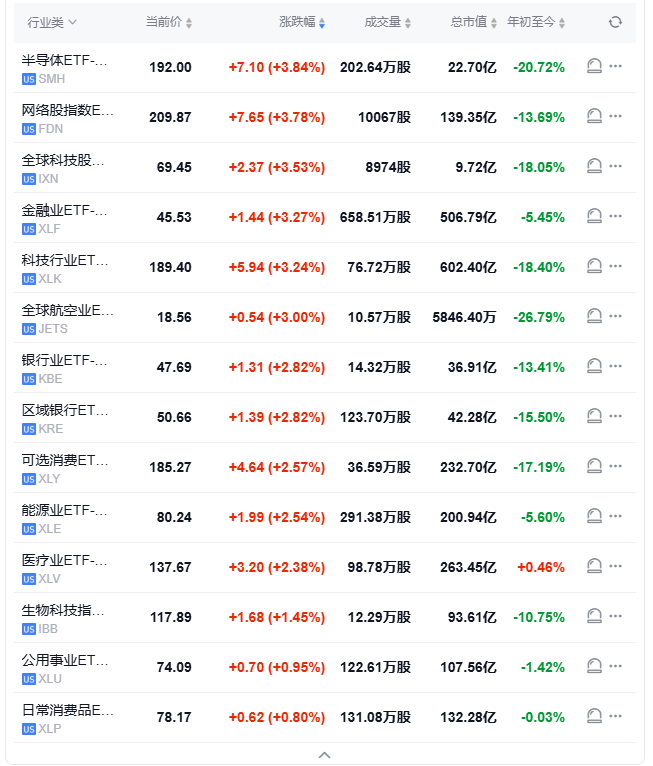
Task: Click the refresh icon in table header
Action: tap(615, 22)
